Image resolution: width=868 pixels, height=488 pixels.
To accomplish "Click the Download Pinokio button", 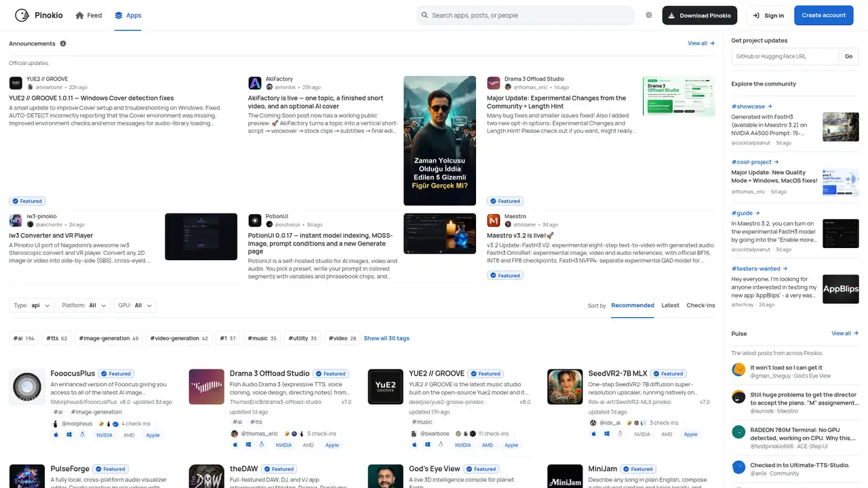I will pos(700,16).
